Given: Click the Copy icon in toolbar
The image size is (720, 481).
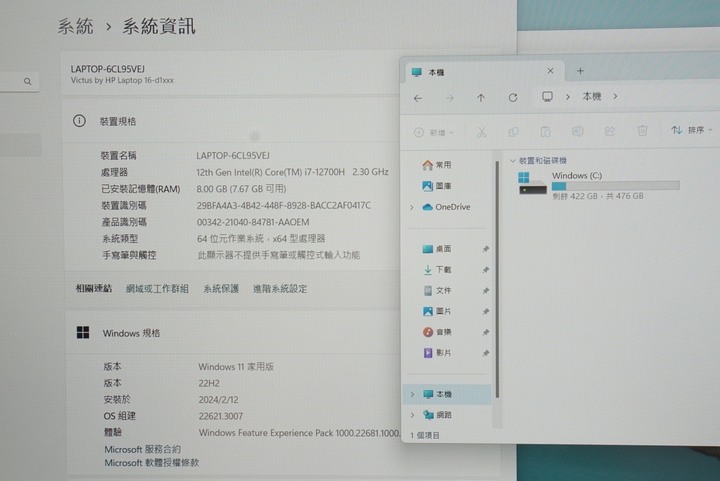Looking at the screenshot, I should pyautogui.click(x=513, y=132).
